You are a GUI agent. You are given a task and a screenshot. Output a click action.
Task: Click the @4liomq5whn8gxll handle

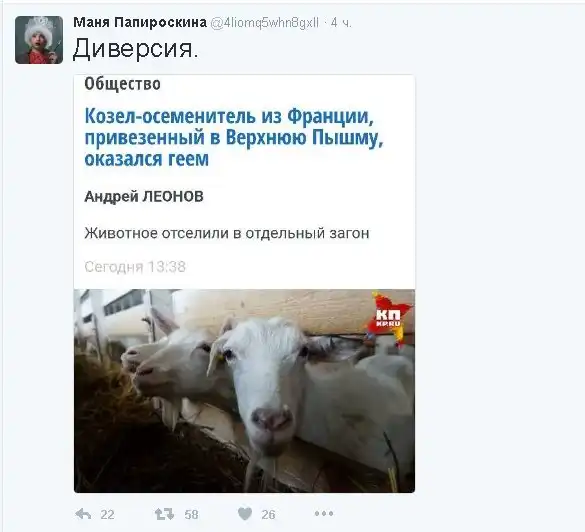click(265, 23)
